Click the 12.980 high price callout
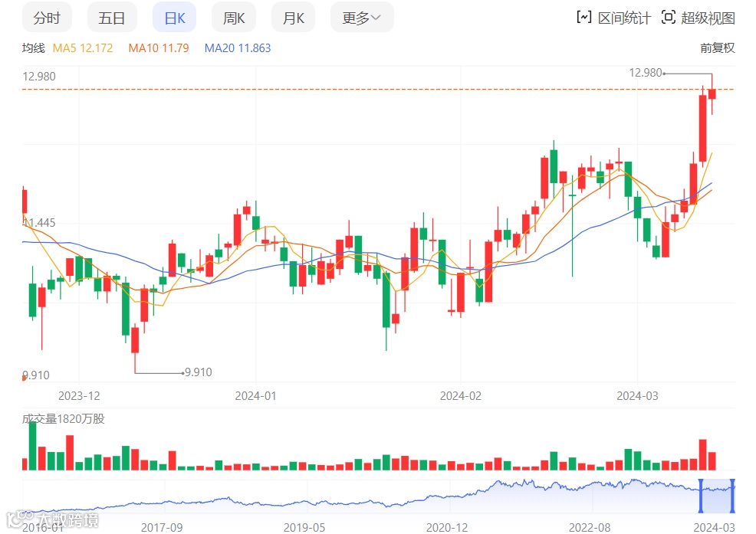The height and width of the screenshot is (534, 756). (645, 73)
